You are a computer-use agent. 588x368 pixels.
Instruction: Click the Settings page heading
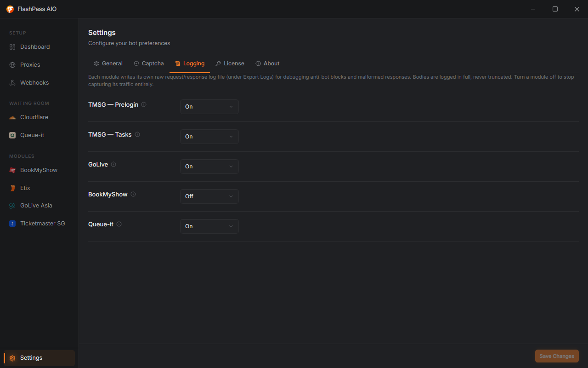click(102, 33)
